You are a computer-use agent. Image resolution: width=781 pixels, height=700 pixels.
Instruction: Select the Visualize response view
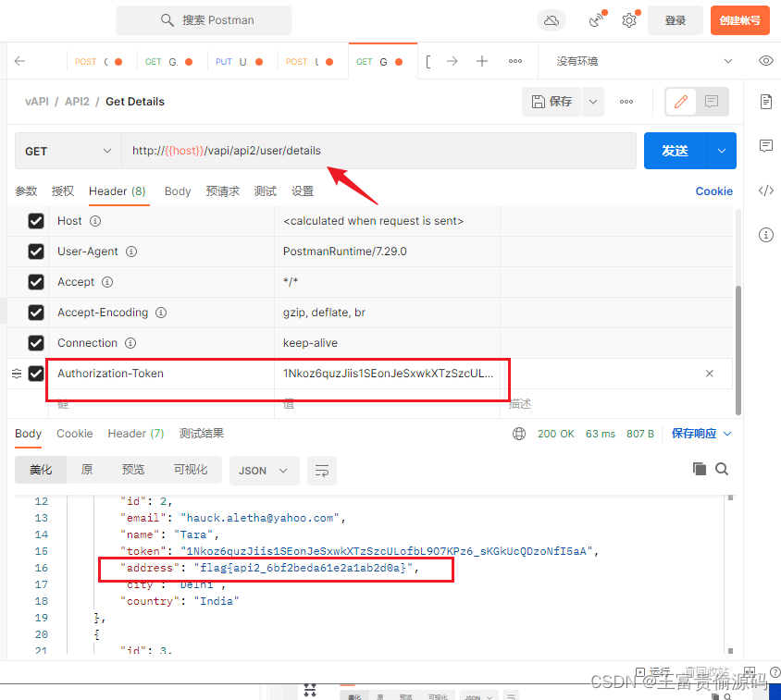coord(191,470)
